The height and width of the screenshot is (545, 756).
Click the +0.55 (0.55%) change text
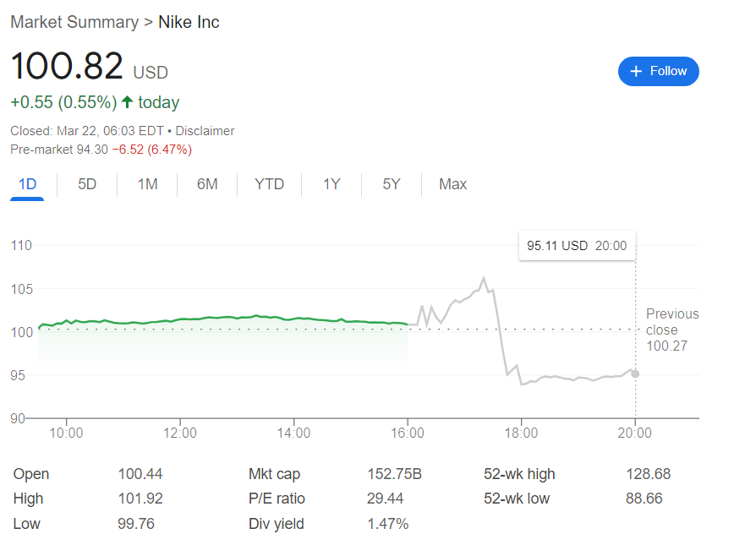click(x=63, y=102)
